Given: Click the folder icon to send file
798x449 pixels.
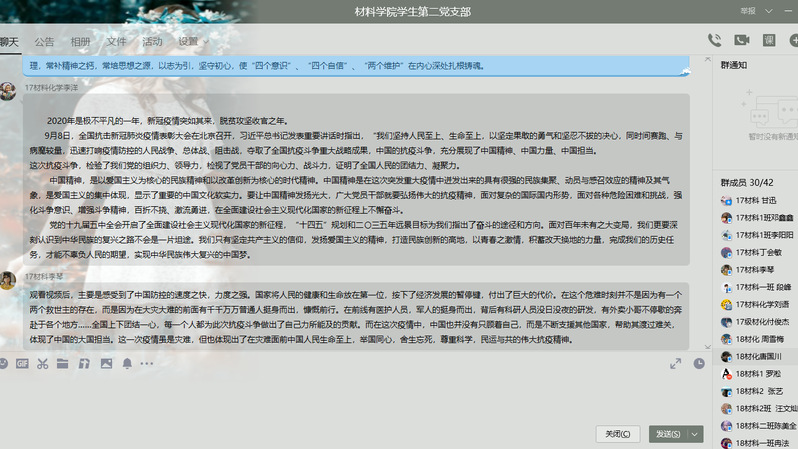Looking at the screenshot, I should [x=62, y=363].
